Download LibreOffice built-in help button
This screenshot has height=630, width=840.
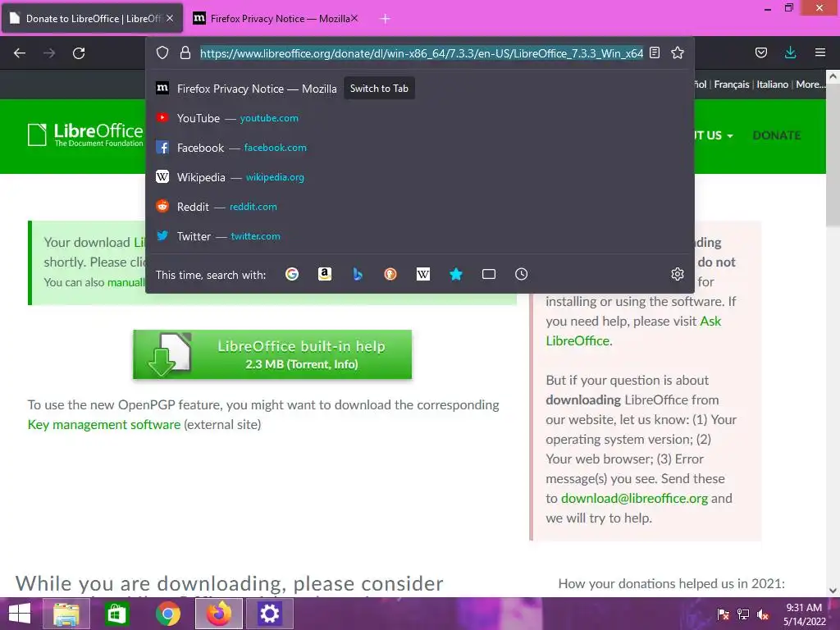(x=272, y=354)
